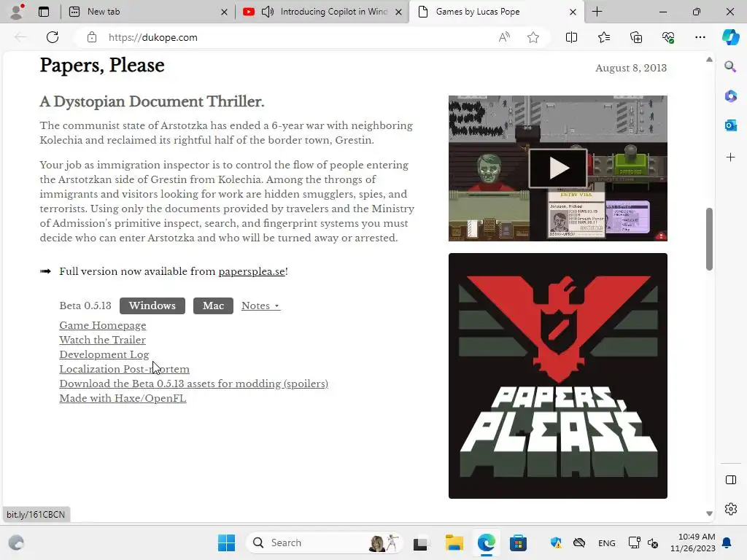The image size is (747, 560).
Task: Activate Read aloud icon
Action: tap(504, 37)
